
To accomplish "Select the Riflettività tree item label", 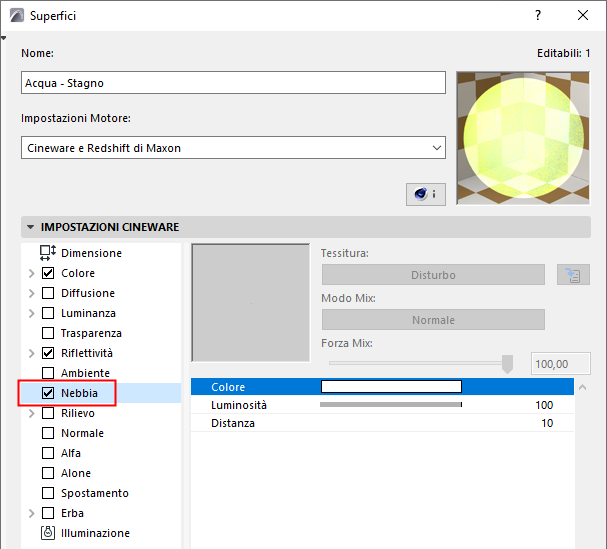I will pyautogui.click(x=87, y=353).
